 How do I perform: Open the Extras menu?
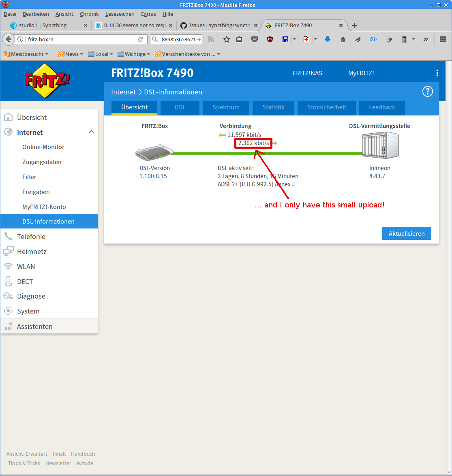click(148, 14)
